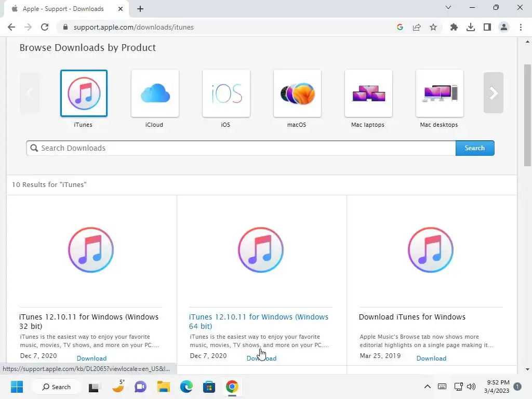Viewport: 532px width, 399px height.
Task: Open iTunes 12.10.11 Windows 32 bit title
Action: pos(89,321)
